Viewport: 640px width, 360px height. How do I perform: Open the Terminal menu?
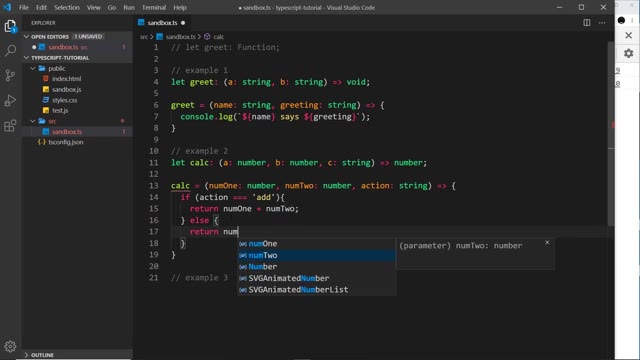[154, 7]
